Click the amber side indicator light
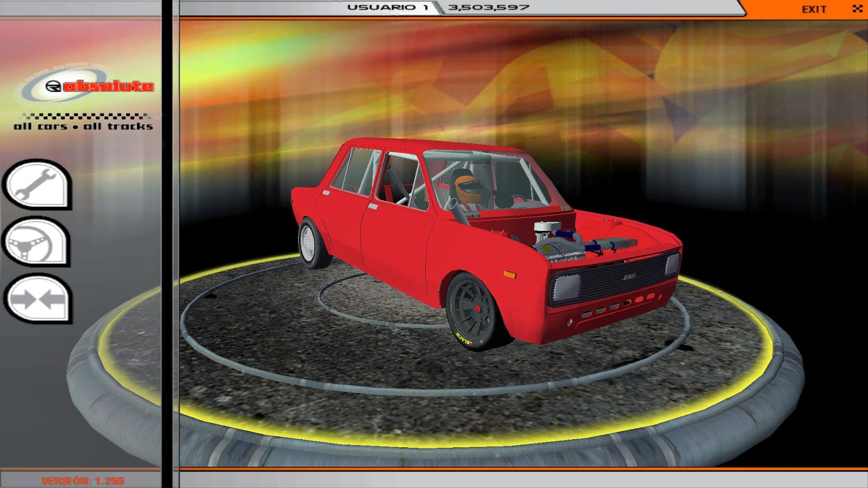Screen dimensions: 868x488 [x=509, y=275]
